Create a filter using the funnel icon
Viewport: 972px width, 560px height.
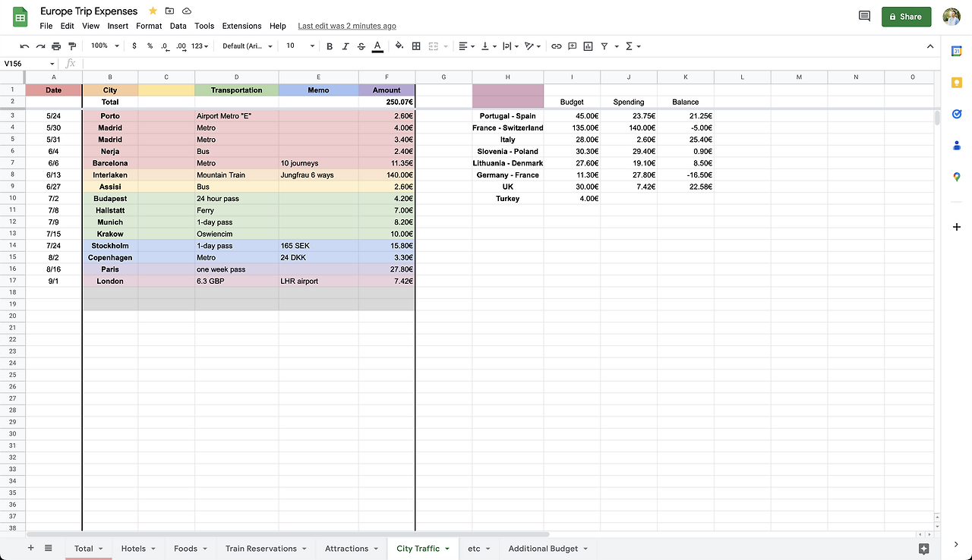coord(604,46)
